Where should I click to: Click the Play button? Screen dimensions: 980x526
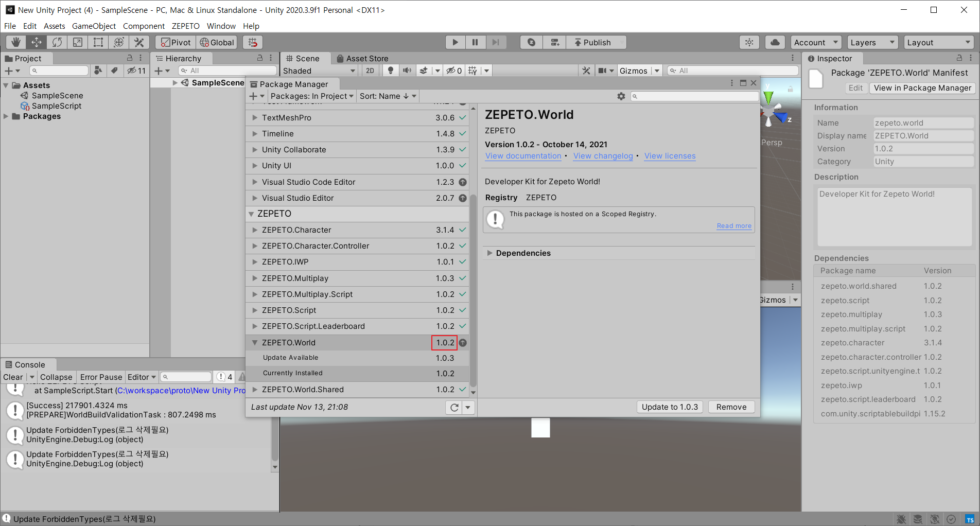(455, 42)
